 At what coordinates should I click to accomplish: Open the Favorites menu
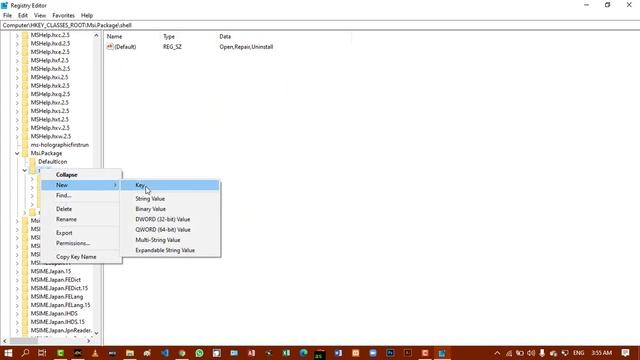(x=63, y=15)
